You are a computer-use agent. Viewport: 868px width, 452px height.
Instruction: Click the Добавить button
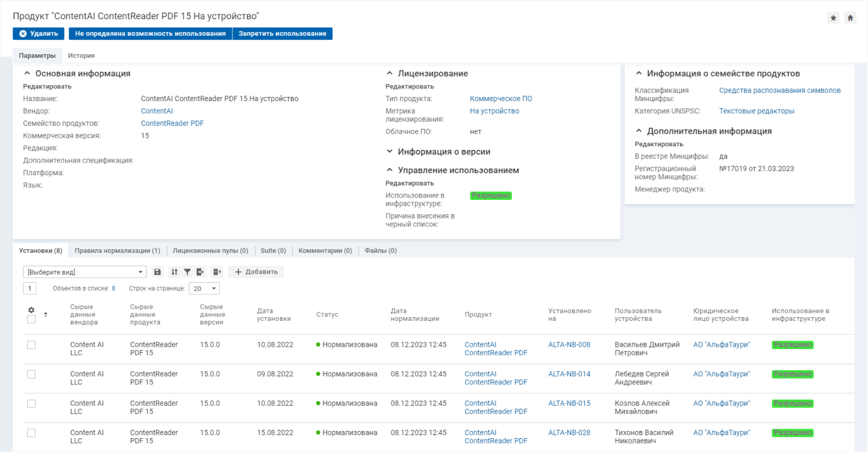click(x=256, y=272)
